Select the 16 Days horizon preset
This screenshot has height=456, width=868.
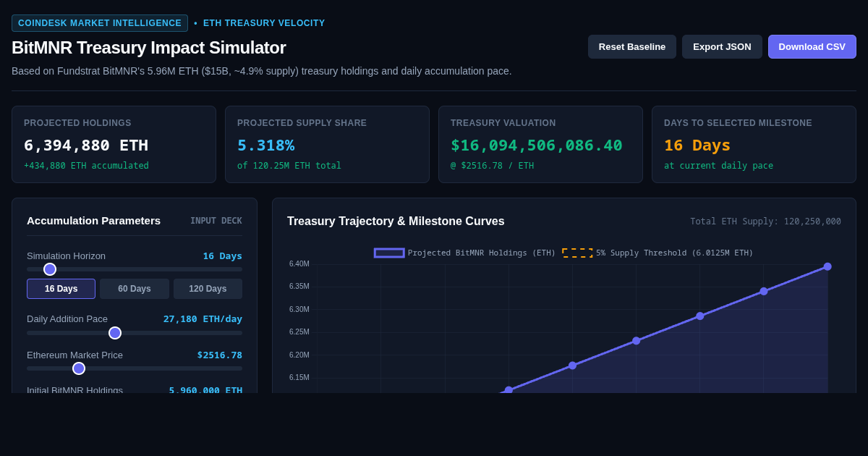click(61, 289)
